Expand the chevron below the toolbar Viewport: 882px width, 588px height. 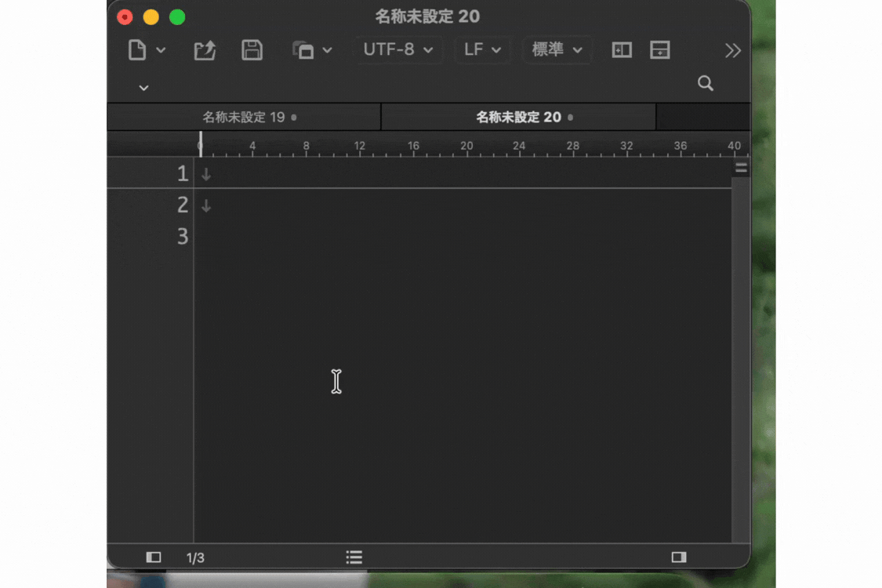pos(144,88)
